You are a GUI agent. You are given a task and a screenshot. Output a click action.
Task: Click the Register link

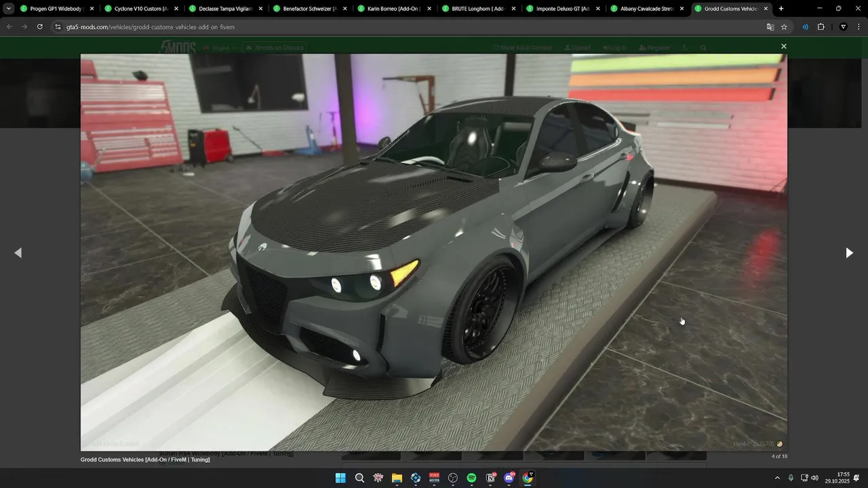(x=654, y=48)
